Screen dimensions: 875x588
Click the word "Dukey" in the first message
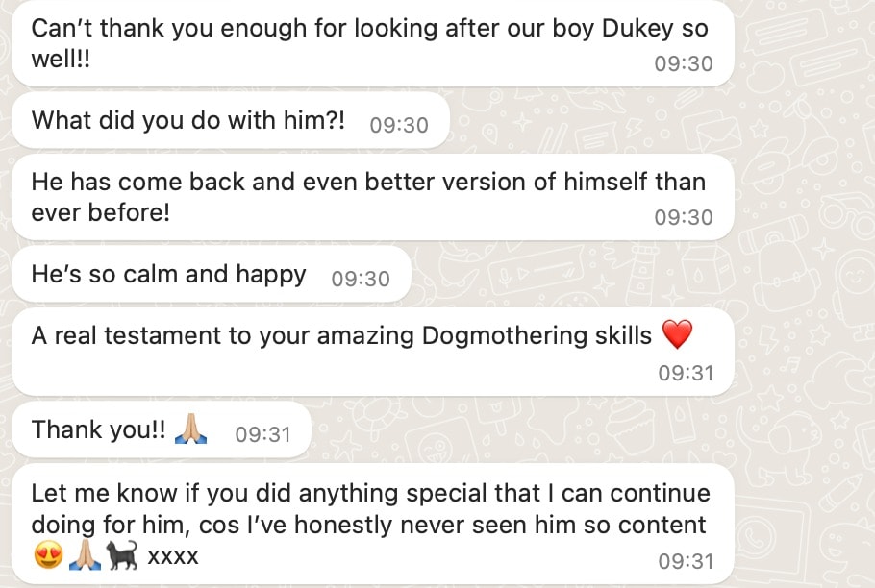[637, 29]
